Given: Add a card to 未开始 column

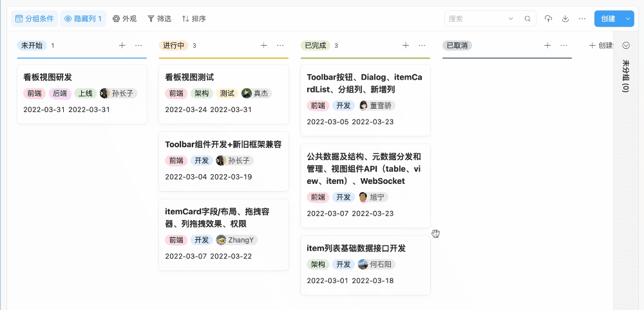Looking at the screenshot, I should [x=122, y=46].
